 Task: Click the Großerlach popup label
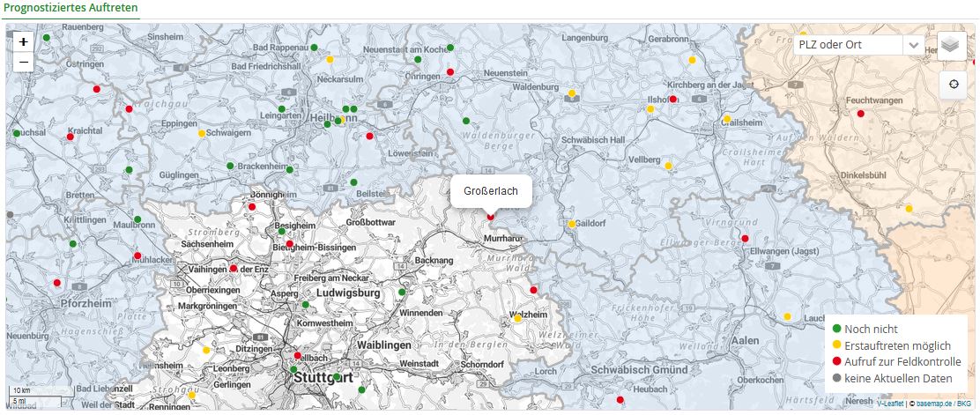pyautogui.click(x=491, y=190)
